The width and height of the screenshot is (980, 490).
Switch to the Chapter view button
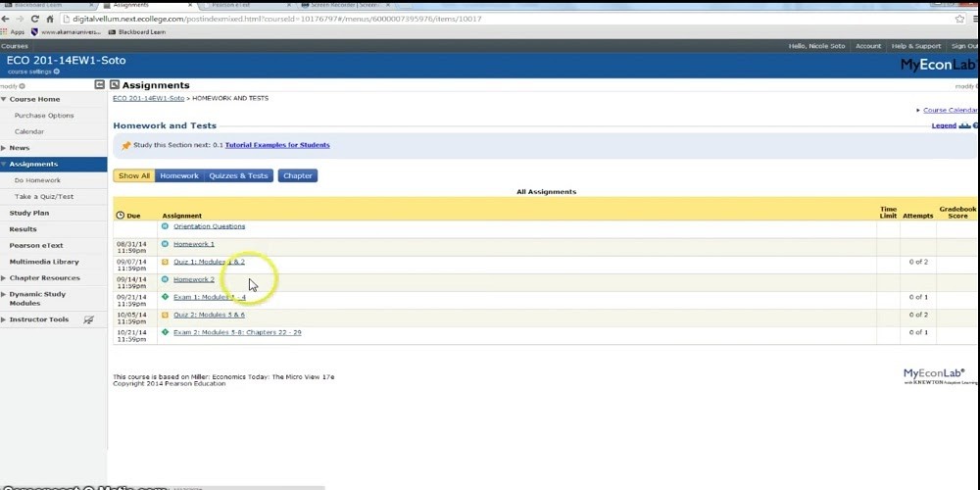[298, 176]
